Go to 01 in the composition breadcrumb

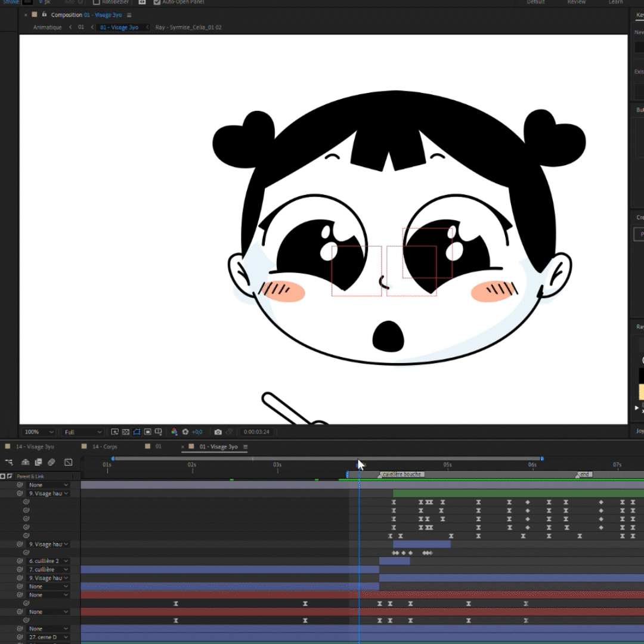pos(81,27)
